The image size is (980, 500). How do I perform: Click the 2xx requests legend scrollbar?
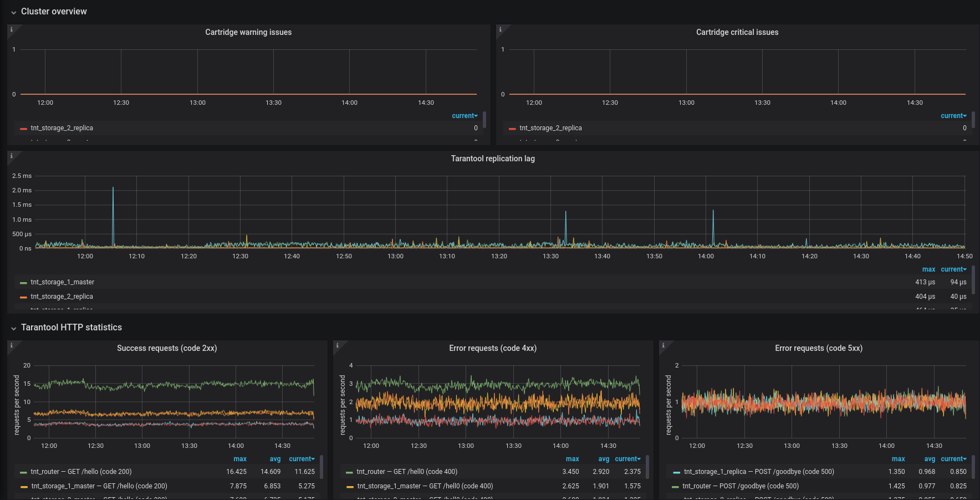(x=321, y=467)
